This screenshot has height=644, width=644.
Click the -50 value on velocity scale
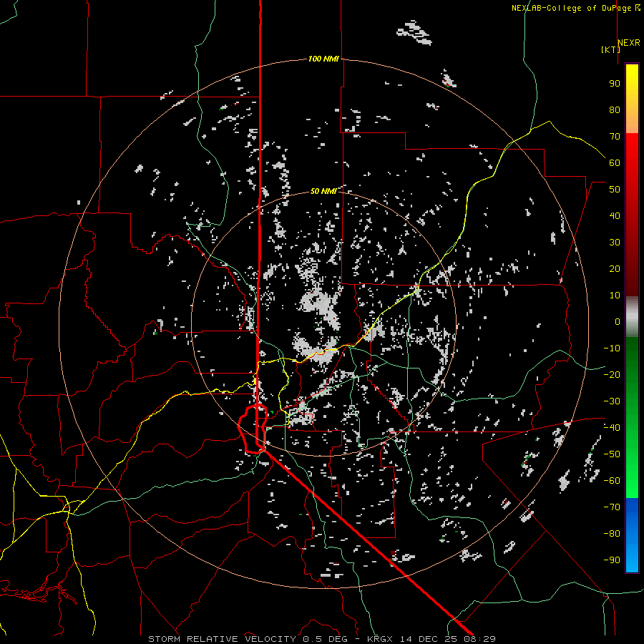coord(612,454)
